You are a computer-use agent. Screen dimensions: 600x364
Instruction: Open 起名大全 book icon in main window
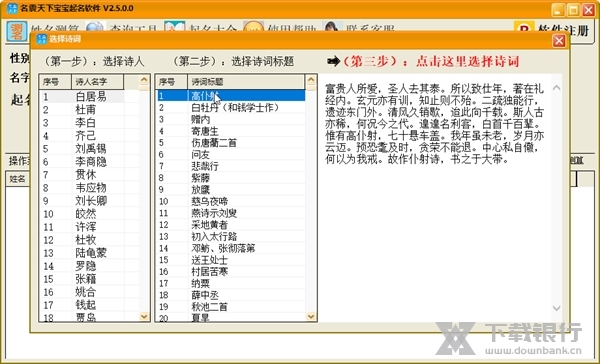[x=175, y=27]
